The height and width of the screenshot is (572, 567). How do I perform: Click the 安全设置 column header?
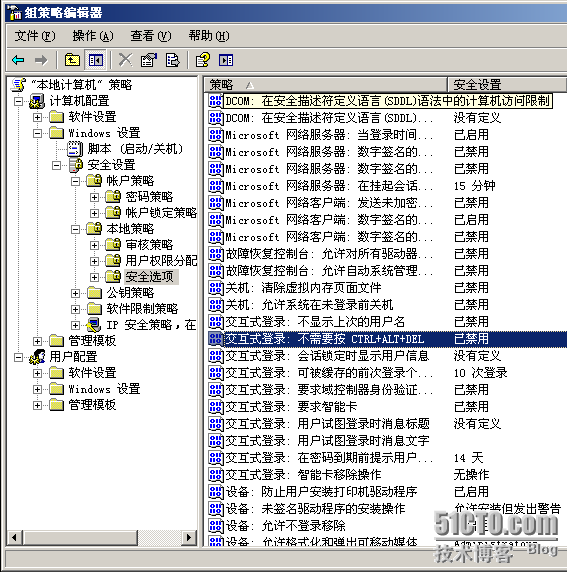pyautogui.click(x=507, y=85)
